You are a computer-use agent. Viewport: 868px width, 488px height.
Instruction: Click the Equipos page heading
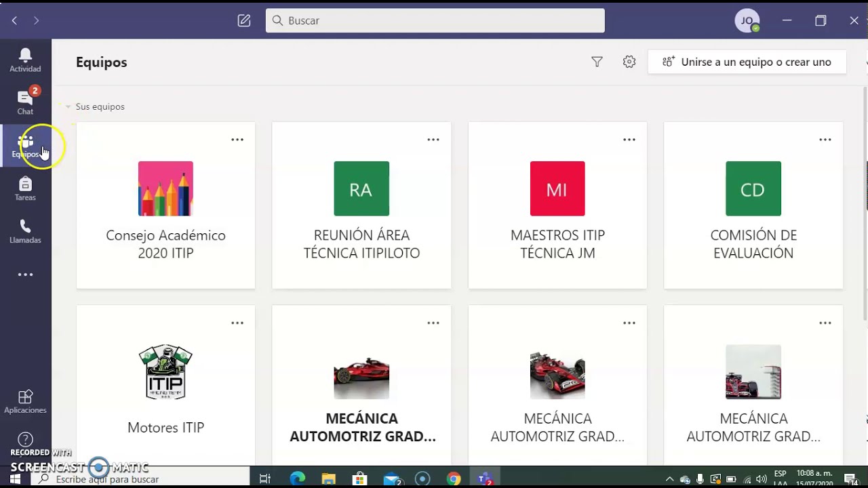coord(102,62)
